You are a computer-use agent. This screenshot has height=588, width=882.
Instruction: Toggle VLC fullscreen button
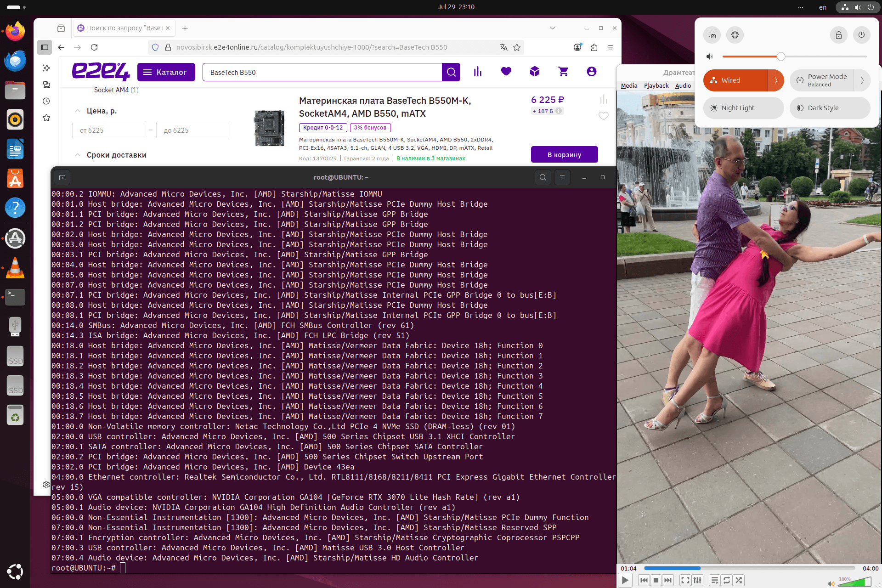(685, 580)
